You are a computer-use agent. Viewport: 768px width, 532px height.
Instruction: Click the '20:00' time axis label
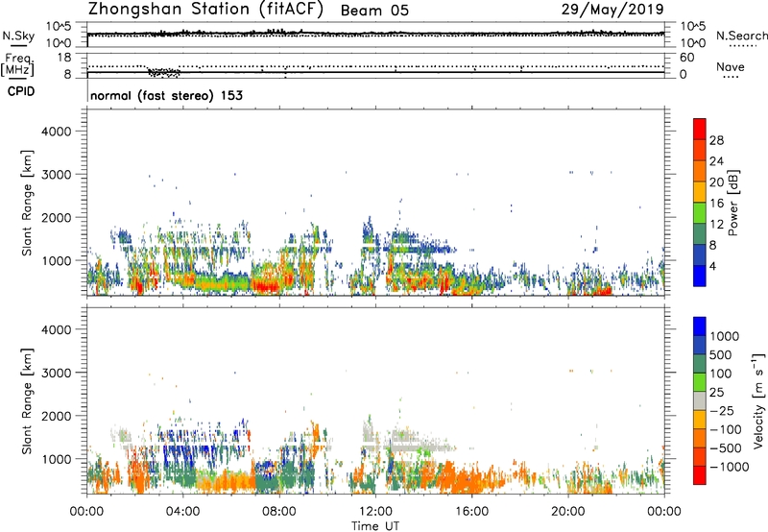pos(567,512)
